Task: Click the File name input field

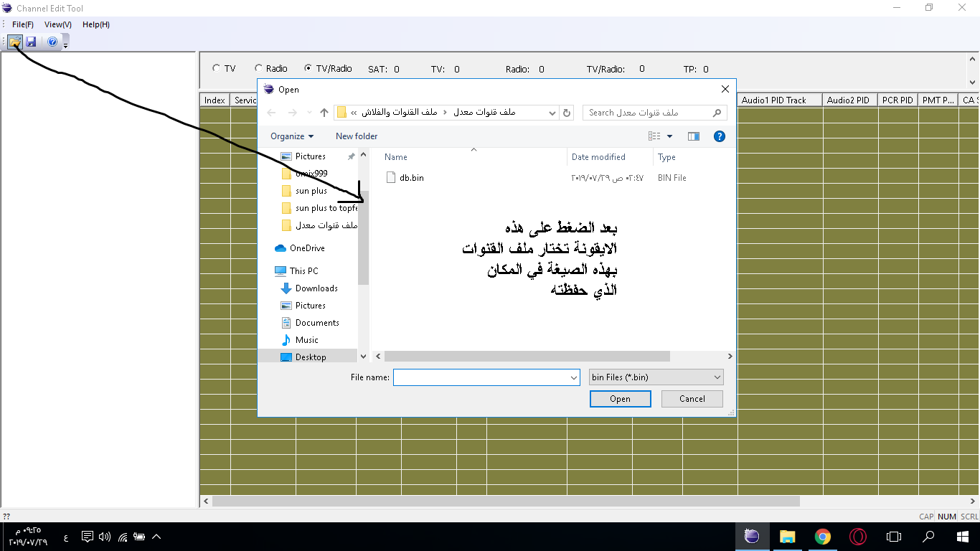Action: (481, 377)
